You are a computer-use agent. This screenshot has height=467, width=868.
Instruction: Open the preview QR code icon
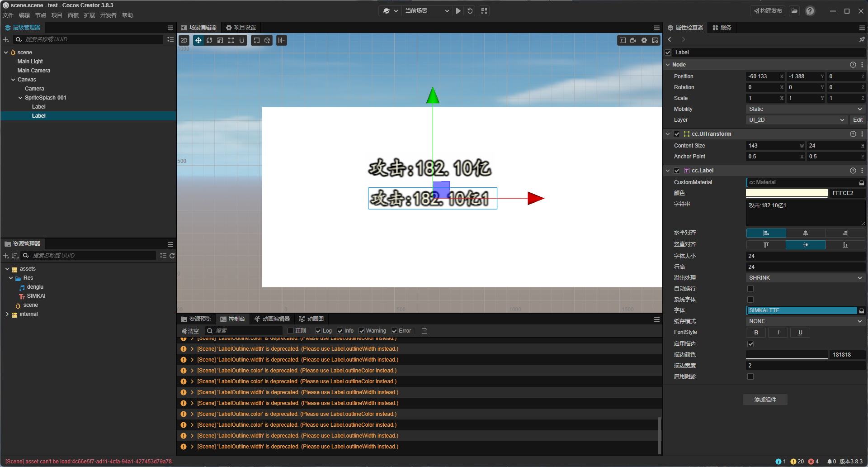484,11
